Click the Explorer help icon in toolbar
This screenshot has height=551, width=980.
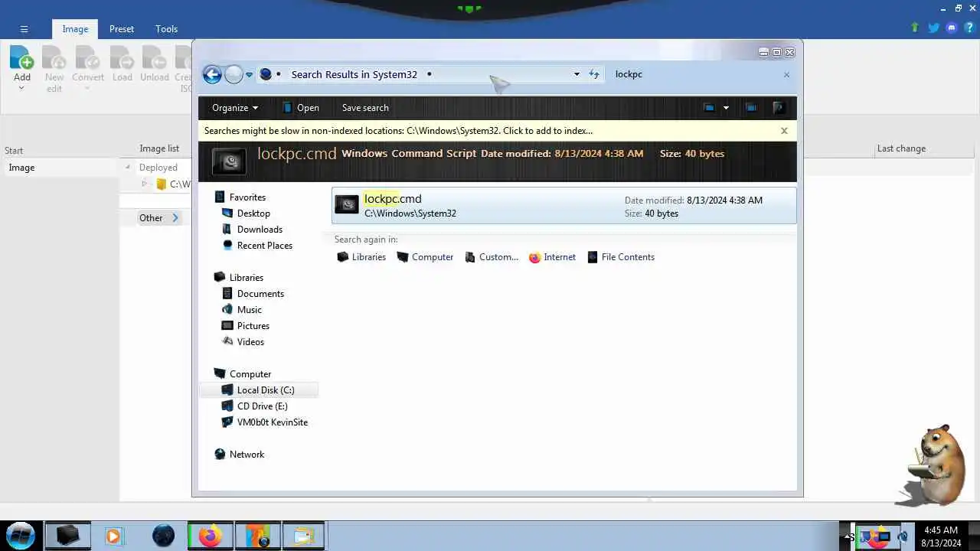pyautogui.click(x=779, y=108)
